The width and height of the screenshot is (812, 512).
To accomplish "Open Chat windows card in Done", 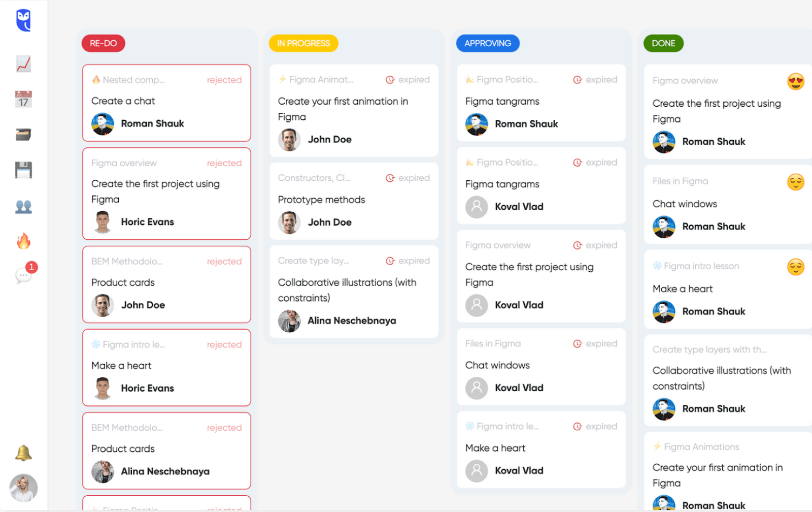I will (x=728, y=204).
